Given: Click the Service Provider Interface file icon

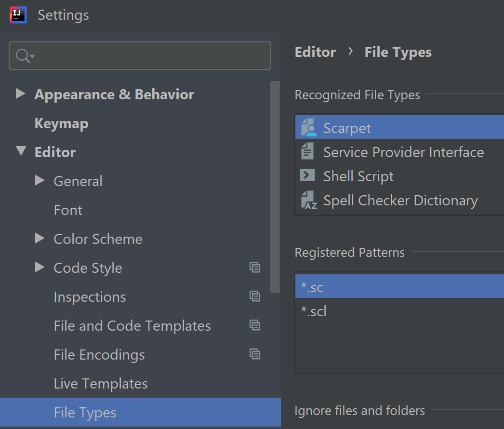Looking at the screenshot, I should tap(307, 151).
